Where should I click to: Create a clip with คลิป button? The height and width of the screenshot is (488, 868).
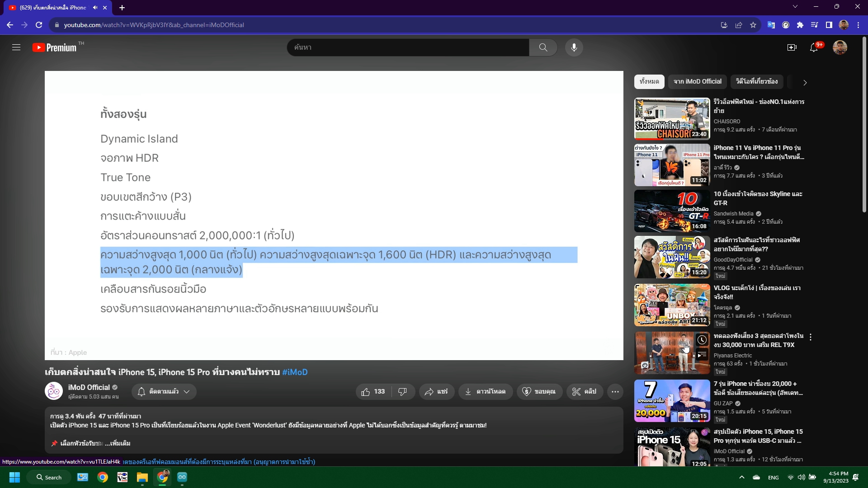585,392
